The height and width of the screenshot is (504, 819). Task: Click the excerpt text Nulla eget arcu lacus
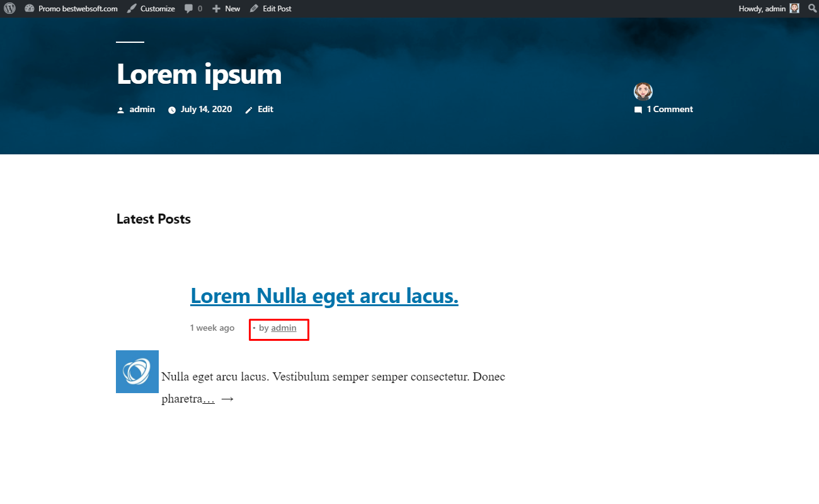tap(215, 377)
